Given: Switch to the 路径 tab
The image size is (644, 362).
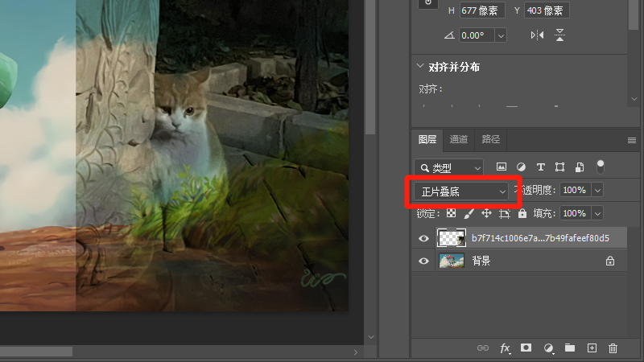Looking at the screenshot, I should tap(490, 139).
